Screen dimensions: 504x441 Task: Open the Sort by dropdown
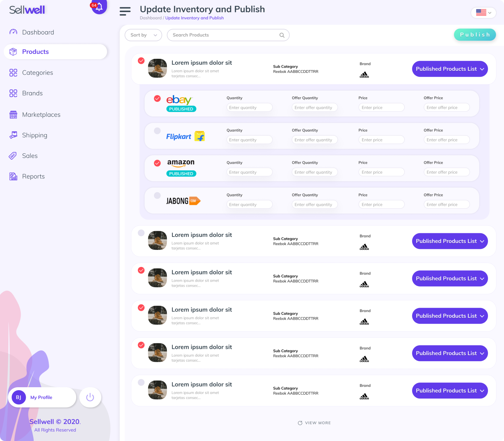[143, 35]
